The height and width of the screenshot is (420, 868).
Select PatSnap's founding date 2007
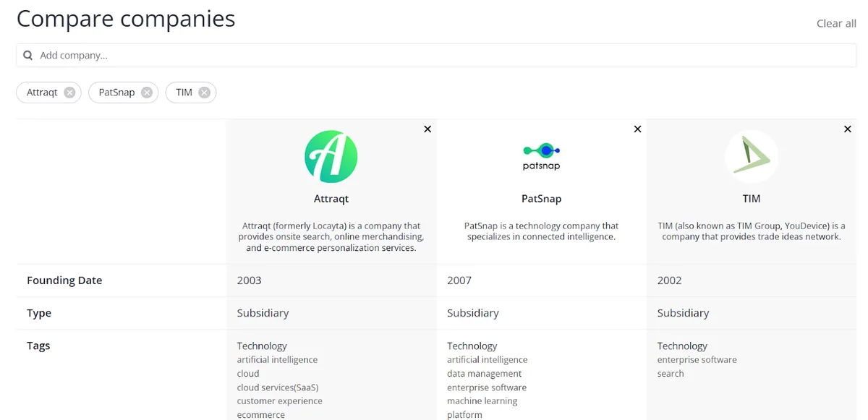(459, 280)
